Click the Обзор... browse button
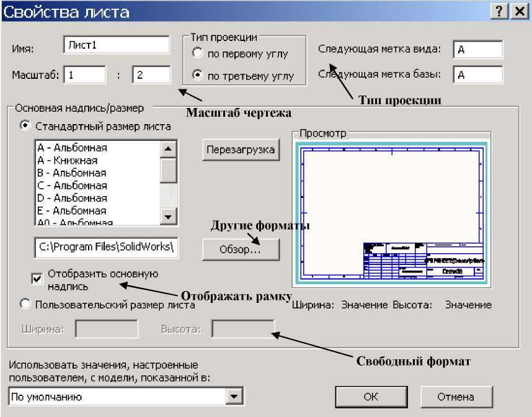 241,249
